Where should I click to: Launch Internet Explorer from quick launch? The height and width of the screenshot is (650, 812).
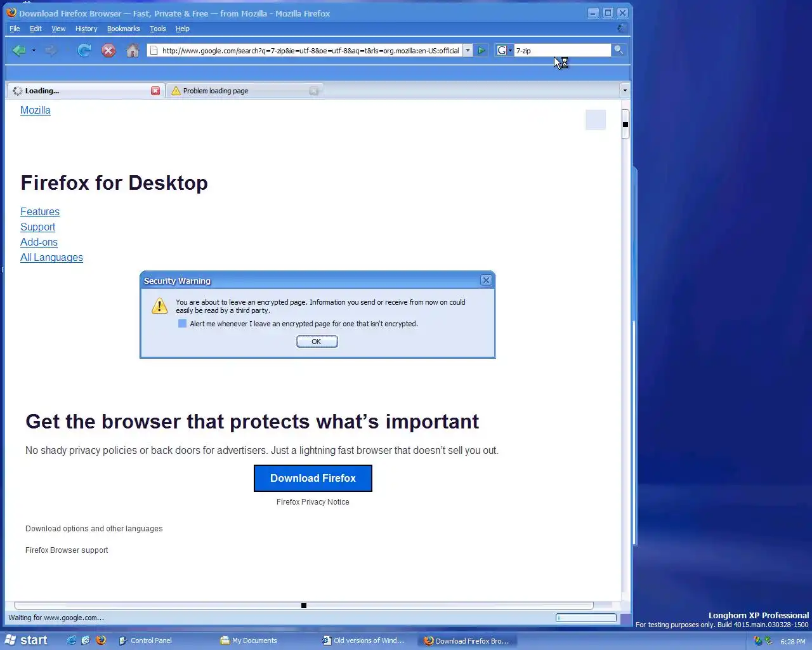point(71,640)
